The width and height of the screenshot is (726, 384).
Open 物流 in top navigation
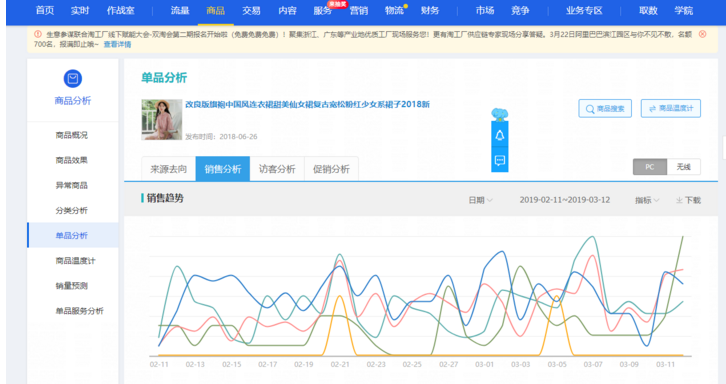[x=394, y=10]
